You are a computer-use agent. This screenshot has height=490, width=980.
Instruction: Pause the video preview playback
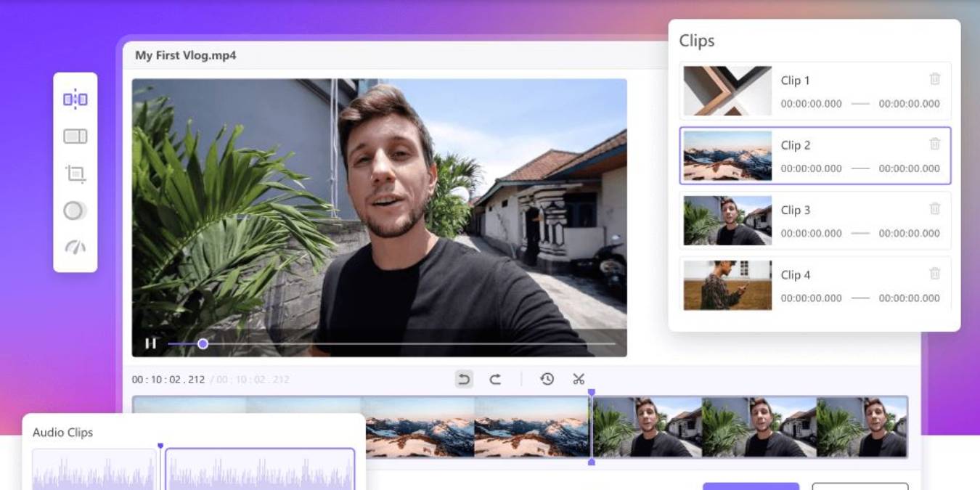(150, 343)
